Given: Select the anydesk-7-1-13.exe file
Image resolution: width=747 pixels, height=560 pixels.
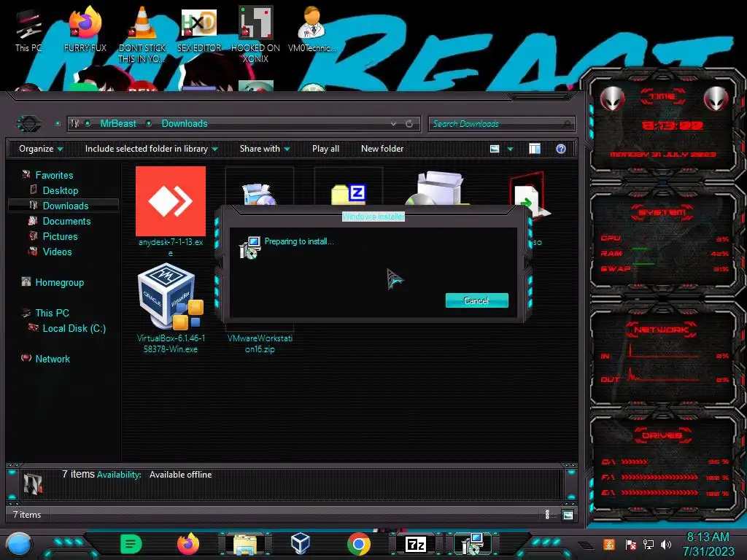Looking at the screenshot, I should coord(171,211).
